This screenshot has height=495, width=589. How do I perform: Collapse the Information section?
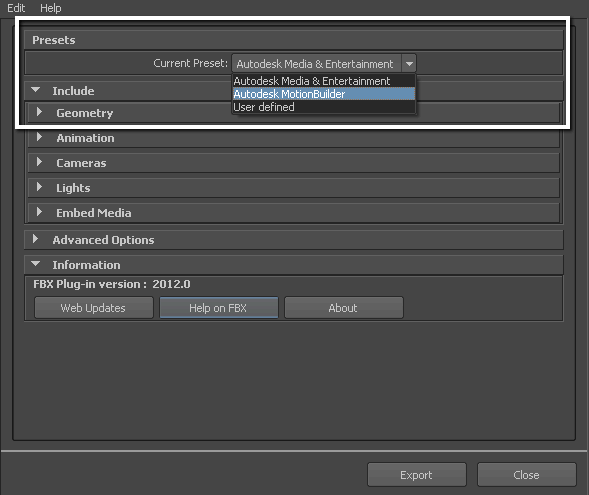(36, 264)
